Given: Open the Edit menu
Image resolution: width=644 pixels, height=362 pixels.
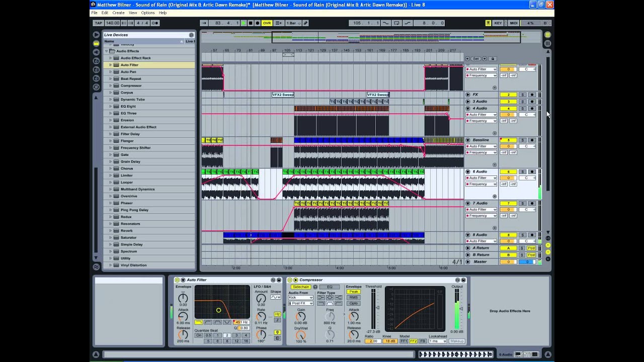Looking at the screenshot, I should [x=105, y=13].
